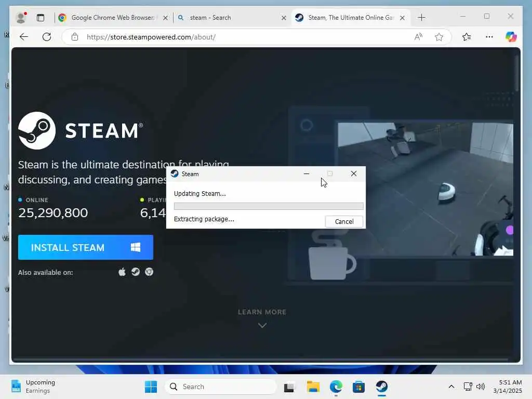This screenshot has width=532, height=399.
Task: Click the Portal game video thumbnail
Action: (425, 189)
